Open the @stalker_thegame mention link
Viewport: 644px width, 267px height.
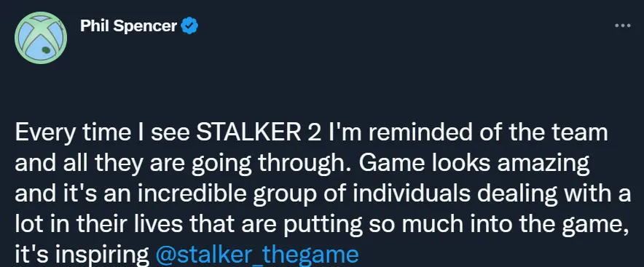point(257,255)
